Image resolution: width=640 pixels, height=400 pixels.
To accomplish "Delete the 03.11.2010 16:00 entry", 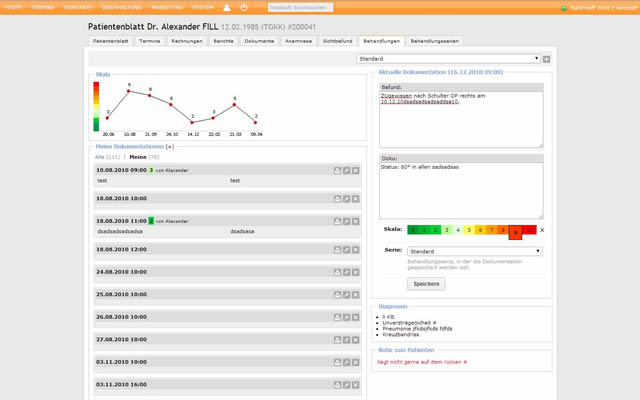I will click(356, 385).
